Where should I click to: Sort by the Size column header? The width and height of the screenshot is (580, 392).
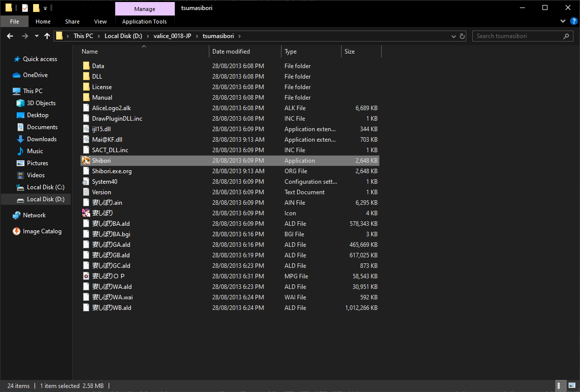(x=361, y=52)
